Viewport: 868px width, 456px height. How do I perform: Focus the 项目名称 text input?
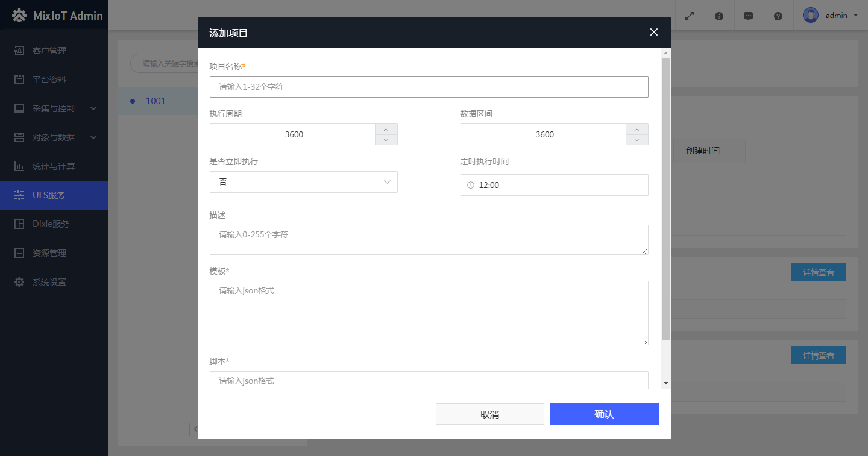pyautogui.click(x=429, y=87)
